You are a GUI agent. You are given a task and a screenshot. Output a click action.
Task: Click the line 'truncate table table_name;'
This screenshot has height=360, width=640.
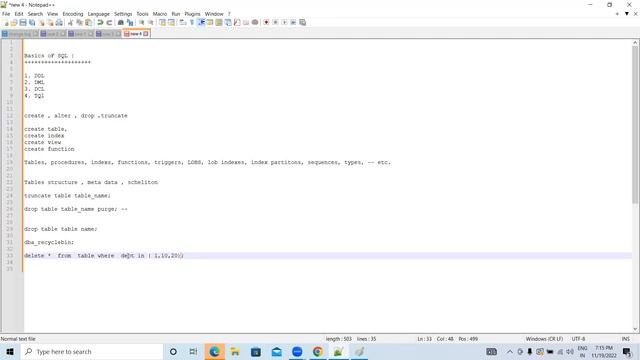pyautogui.click(x=67, y=196)
